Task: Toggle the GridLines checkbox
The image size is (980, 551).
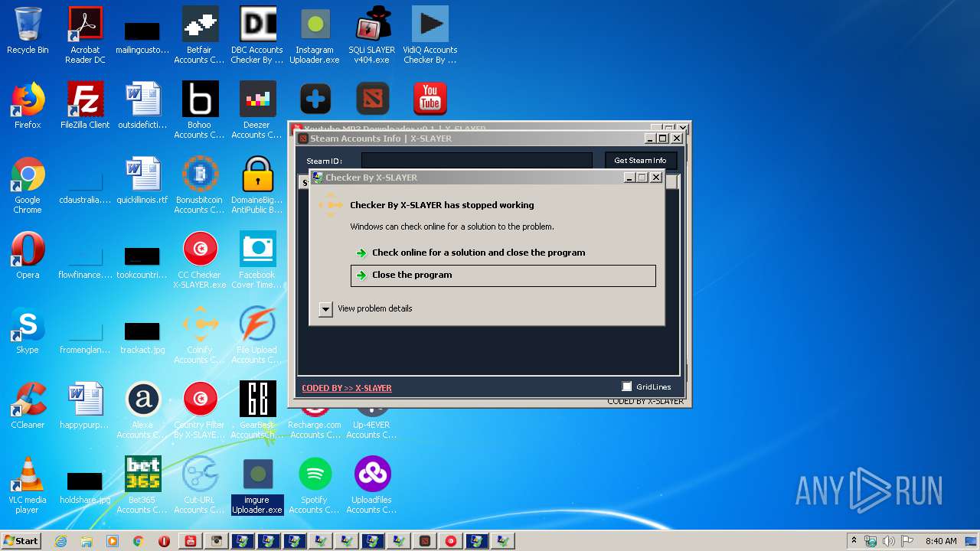Action: coord(626,386)
